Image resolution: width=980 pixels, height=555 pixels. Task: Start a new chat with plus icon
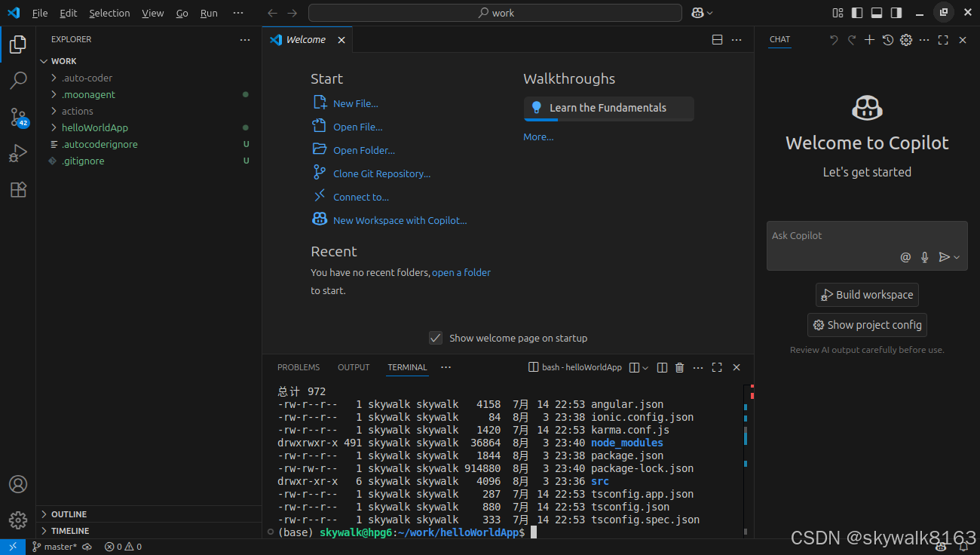click(869, 40)
